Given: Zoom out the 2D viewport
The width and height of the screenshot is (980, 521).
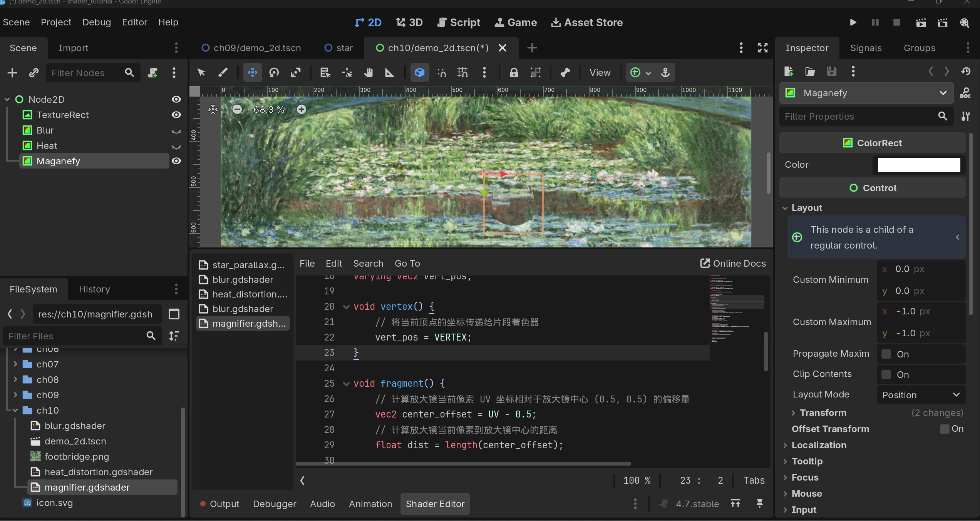Looking at the screenshot, I should pos(237,109).
